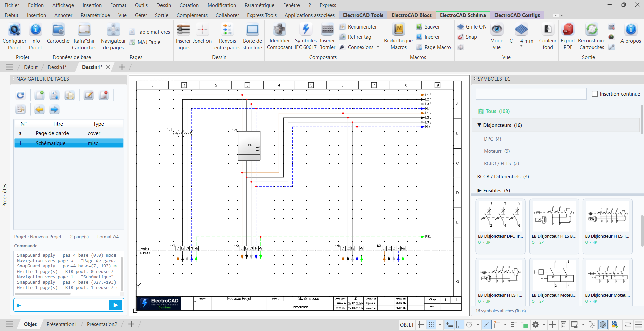Run command with play button
644x331 pixels.
[x=116, y=305]
